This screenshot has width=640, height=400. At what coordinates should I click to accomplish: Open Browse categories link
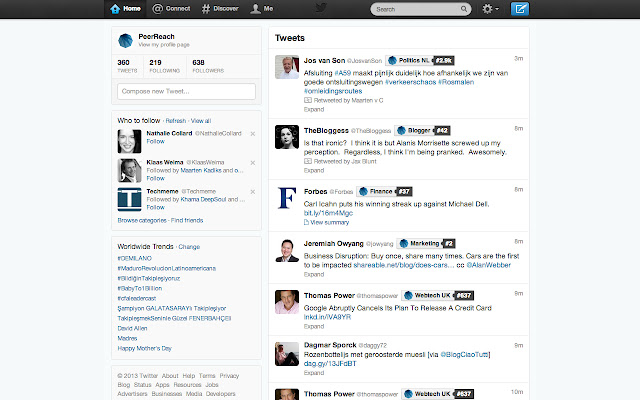tap(142, 220)
